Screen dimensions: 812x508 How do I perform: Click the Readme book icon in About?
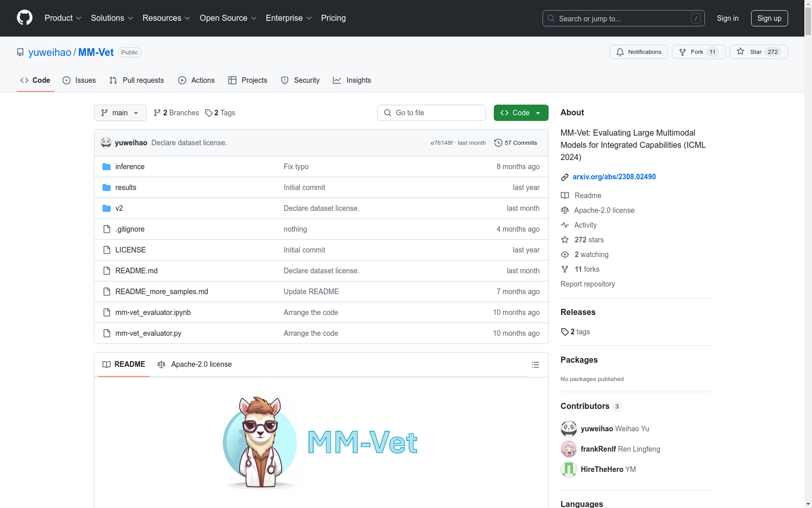pyautogui.click(x=565, y=196)
